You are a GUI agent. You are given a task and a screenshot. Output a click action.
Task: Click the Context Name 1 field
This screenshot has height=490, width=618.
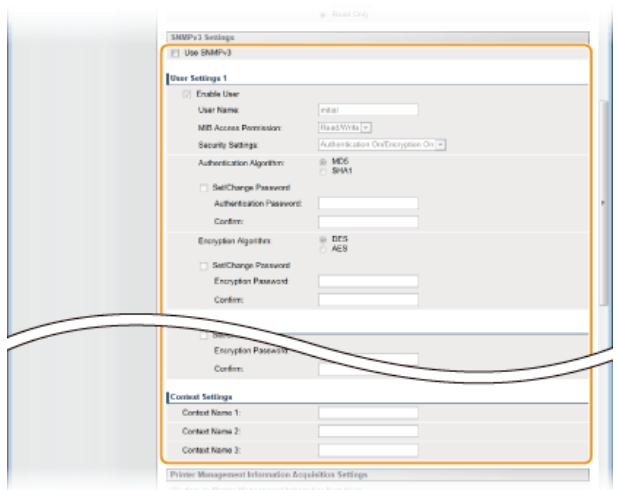click(x=368, y=413)
